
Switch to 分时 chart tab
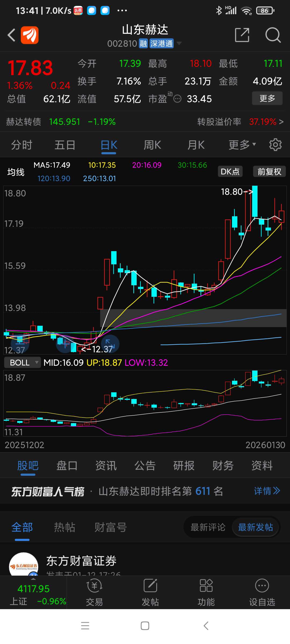coord(22,145)
